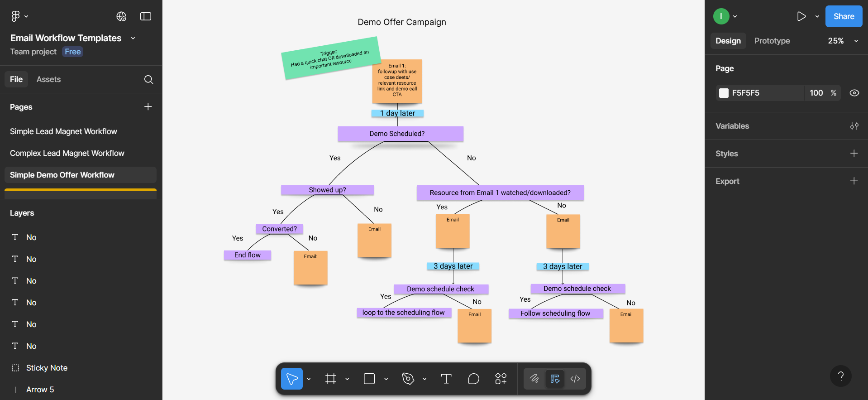Select the Frame tool
The width and height of the screenshot is (868, 400).
pos(331,379)
